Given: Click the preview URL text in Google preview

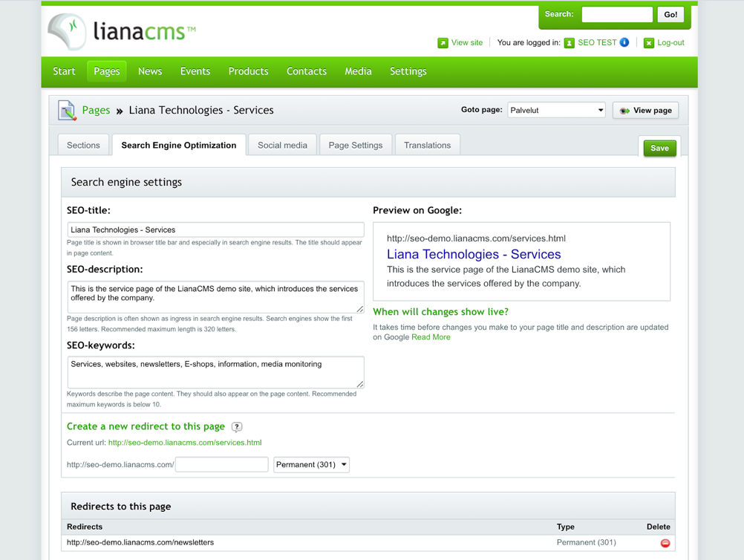Looking at the screenshot, I should click(x=476, y=238).
